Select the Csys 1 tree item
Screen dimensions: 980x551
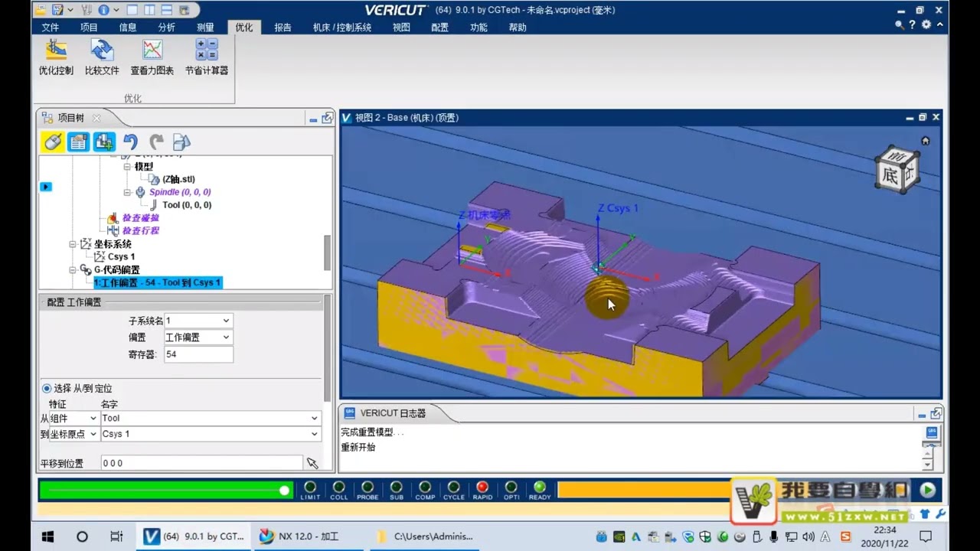click(121, 257)
